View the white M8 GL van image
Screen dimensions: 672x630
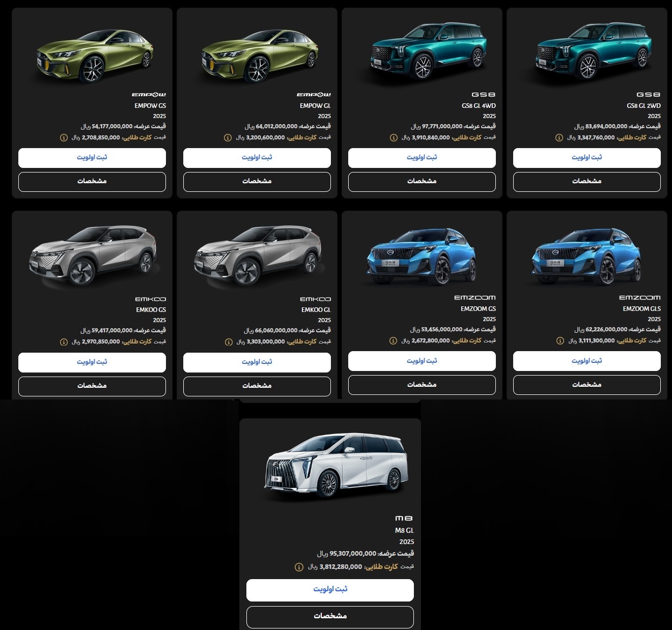[337, 466]
